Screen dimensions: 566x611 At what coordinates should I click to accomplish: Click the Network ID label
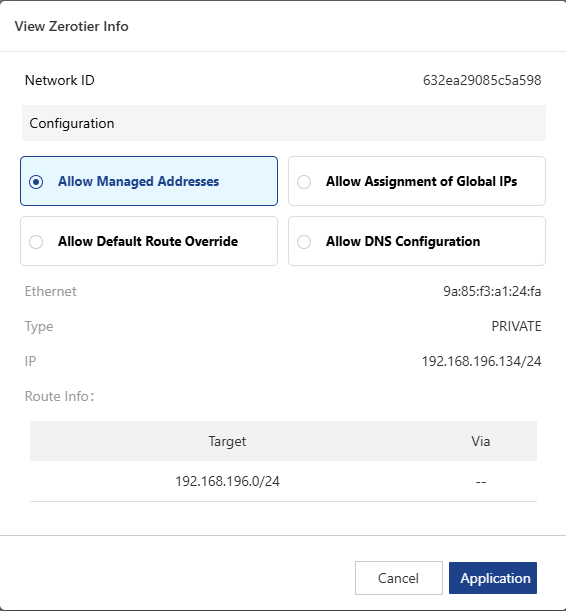60,80
